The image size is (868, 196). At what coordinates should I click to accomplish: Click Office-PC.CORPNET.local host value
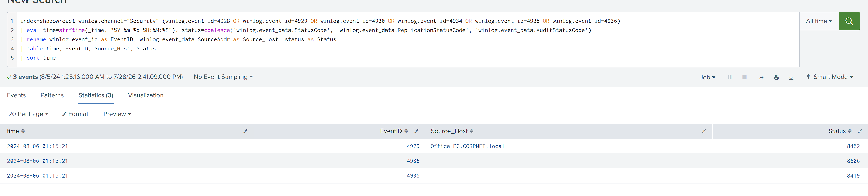467,146
